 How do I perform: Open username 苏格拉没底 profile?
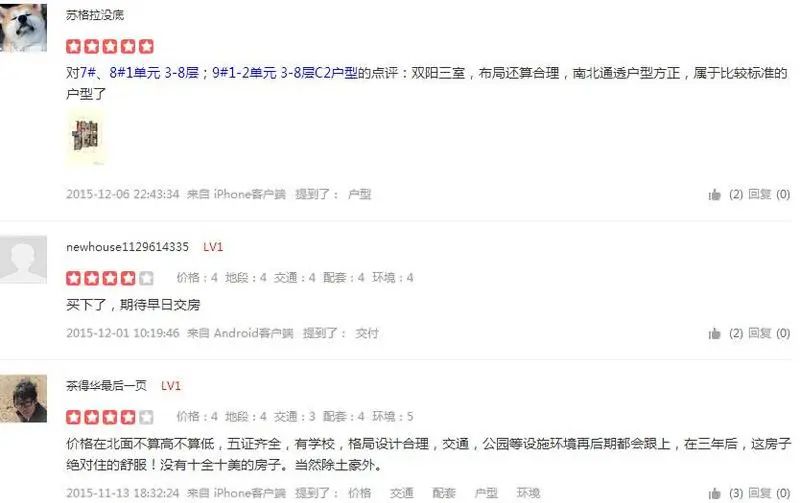tap(95, 15)
